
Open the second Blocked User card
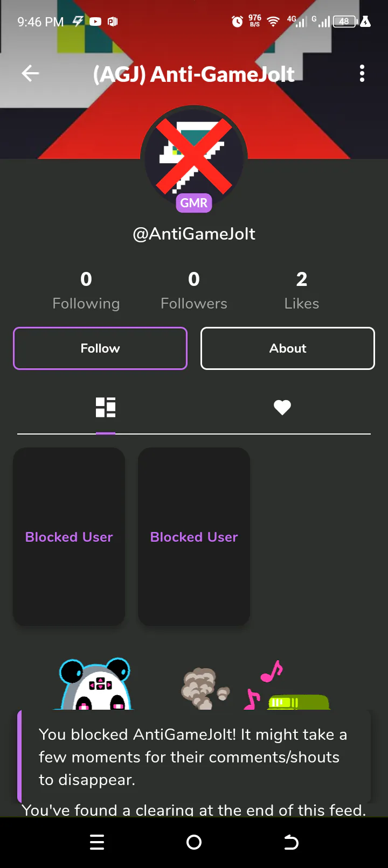(x=194, y=537)
